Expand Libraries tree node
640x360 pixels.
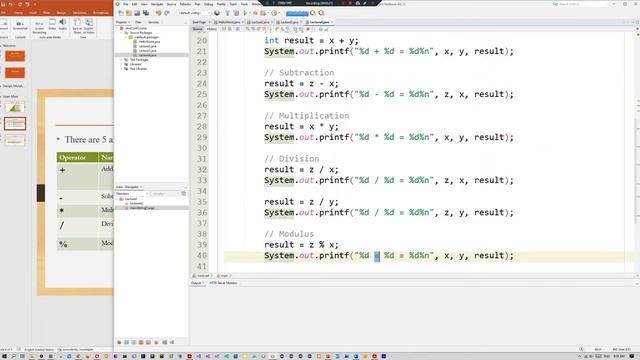[x=121, y=64]
